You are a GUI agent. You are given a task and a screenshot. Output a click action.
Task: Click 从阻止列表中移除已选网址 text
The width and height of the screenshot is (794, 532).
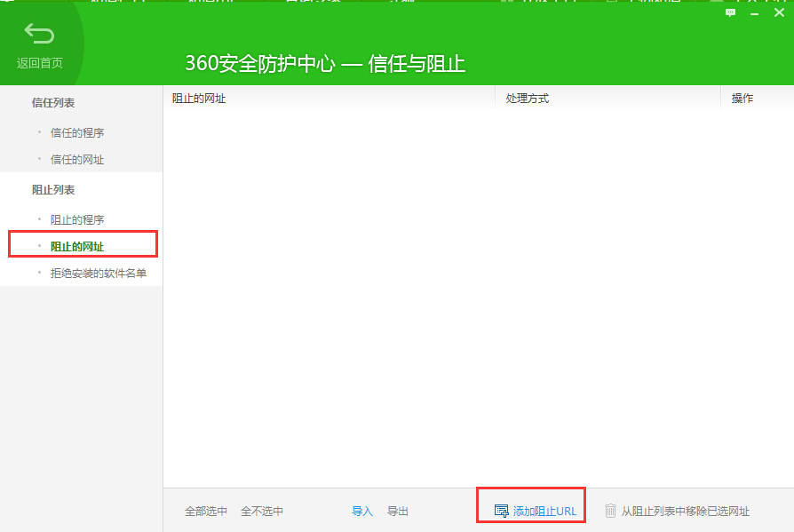685,512
